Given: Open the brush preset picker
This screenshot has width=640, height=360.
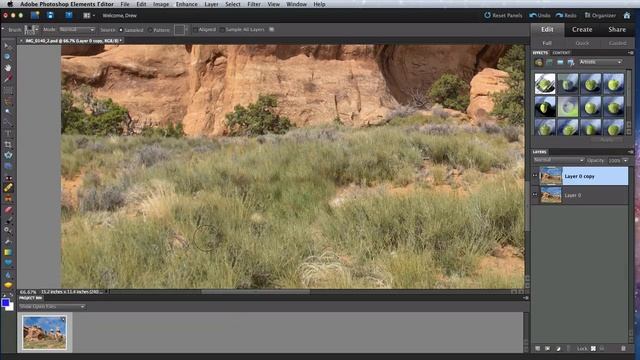Looking at the screenshot, I should [x=31, y=30].
